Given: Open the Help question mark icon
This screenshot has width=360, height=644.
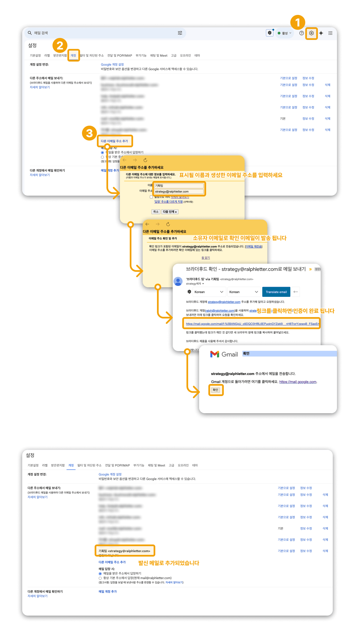Looking at the screenshot, I should click(x=302, y=33).
